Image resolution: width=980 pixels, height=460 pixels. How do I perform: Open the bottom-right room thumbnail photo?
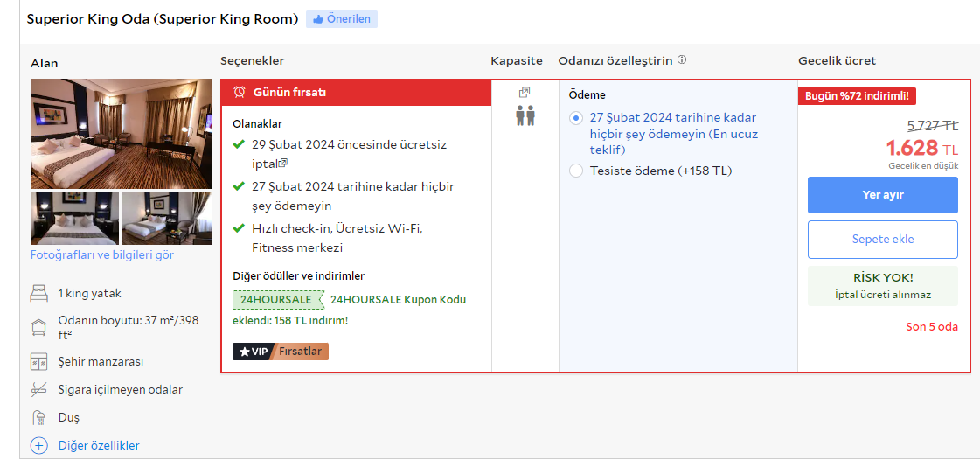coord(166,219)
